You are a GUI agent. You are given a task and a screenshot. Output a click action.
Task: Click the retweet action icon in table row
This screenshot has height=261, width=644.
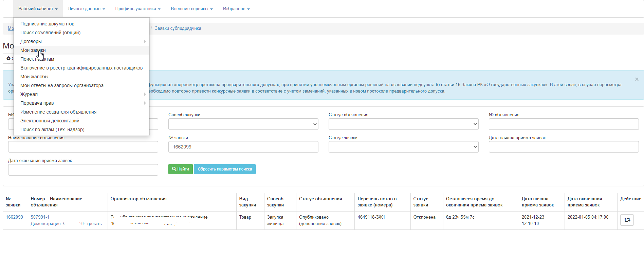coord(627,220)
